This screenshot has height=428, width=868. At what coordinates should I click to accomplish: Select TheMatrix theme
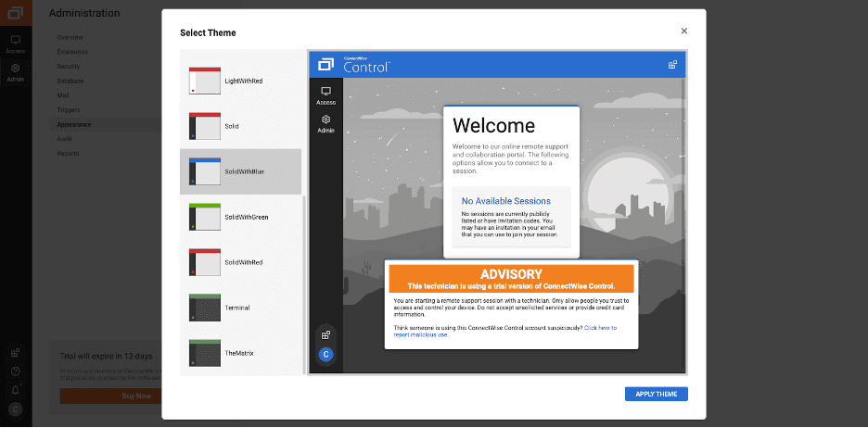click(204, 353)
